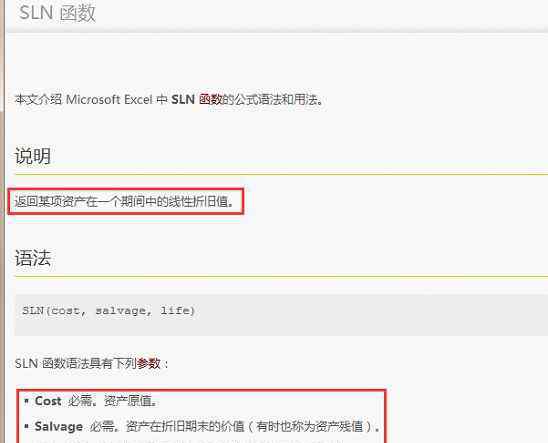
Task: Click the word life in syntax code
Action: (174, 310)
